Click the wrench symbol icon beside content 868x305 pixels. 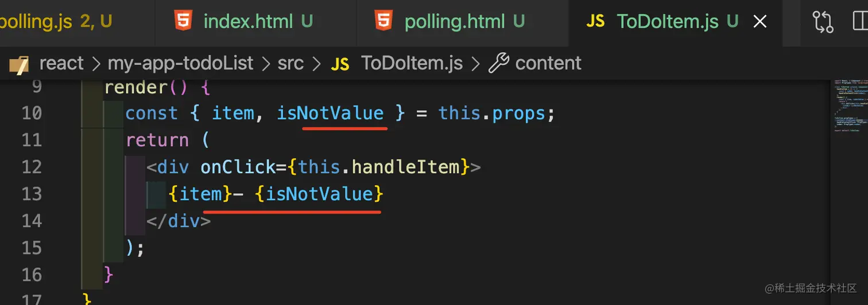(499, 63)
